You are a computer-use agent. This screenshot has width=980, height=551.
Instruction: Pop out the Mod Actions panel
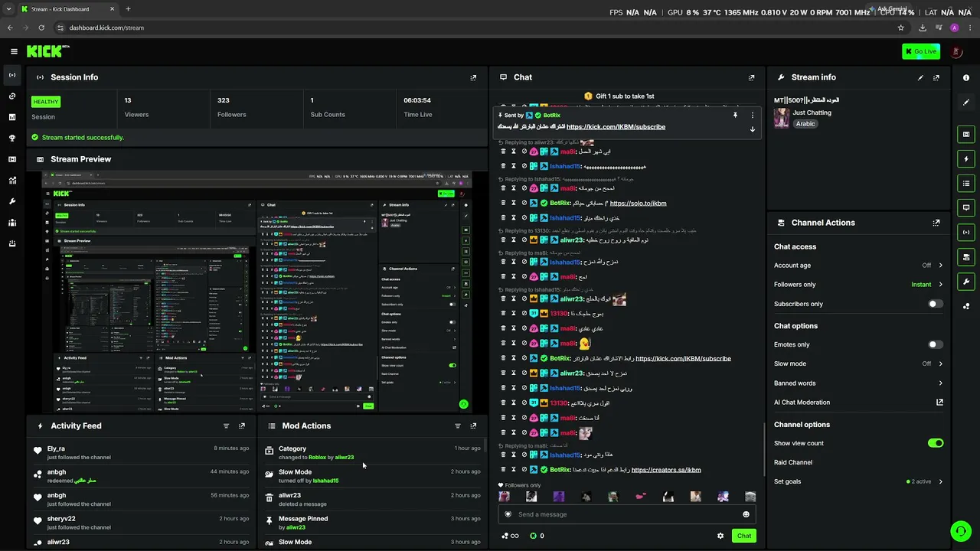(x=473, y=425)
